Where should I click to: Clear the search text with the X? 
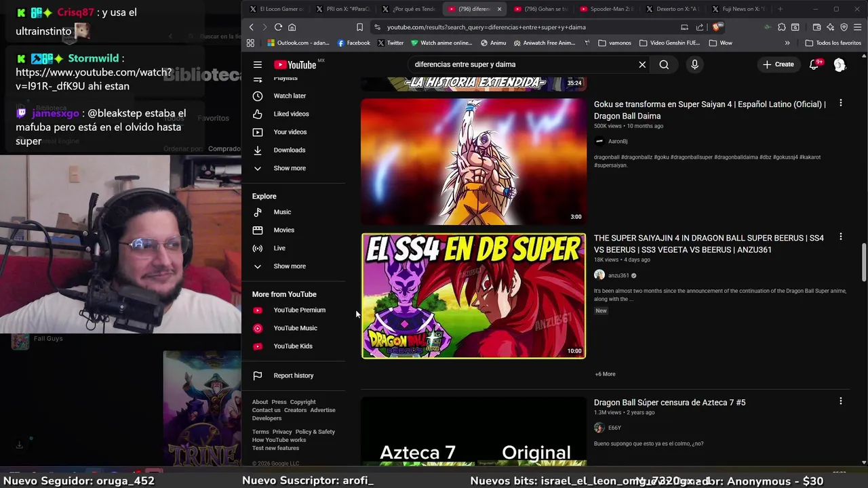click(x=642, y=64)
